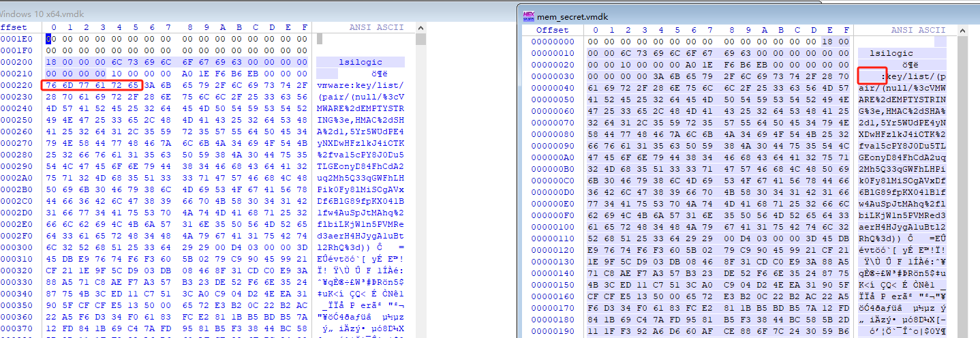Click 'air/(null/%3cVMW' ASCII text in mem_secret.vmdk
Viewport: 980px width, 338px height.
pyautogui.click(x=902, y=88)
